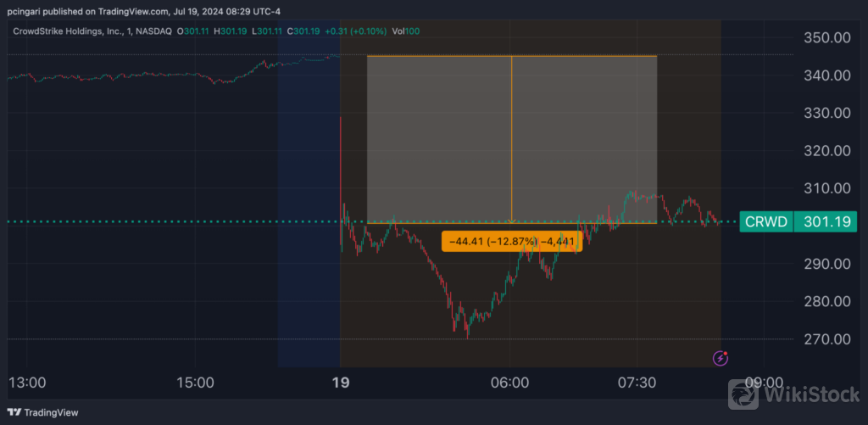This screenshot has width=868, height=425.
Task: Select the CRWD ticker label on price axis
Action: point(766,222)
